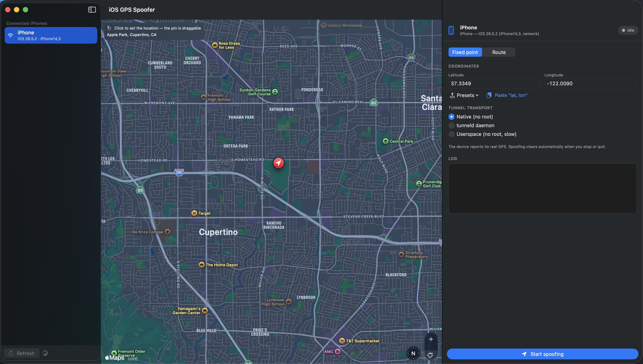Select Native (no root) tunnel transport

(x=451, y=117)
